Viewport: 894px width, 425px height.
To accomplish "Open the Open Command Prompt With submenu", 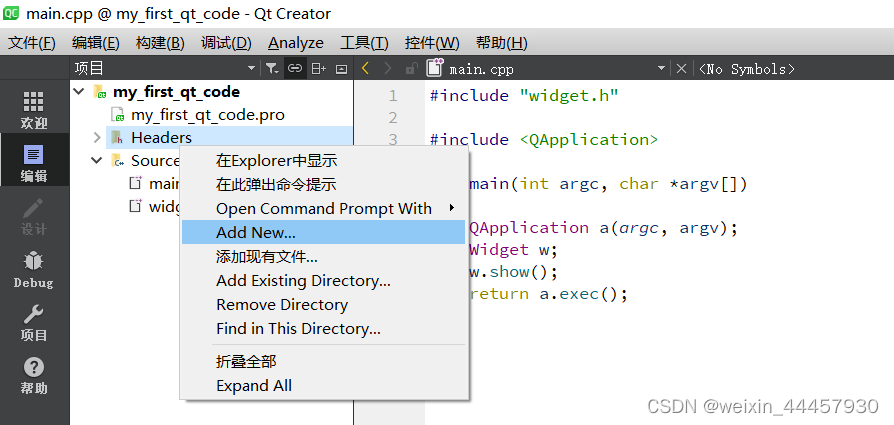I will pyautogui.click(x=324, y=208).
